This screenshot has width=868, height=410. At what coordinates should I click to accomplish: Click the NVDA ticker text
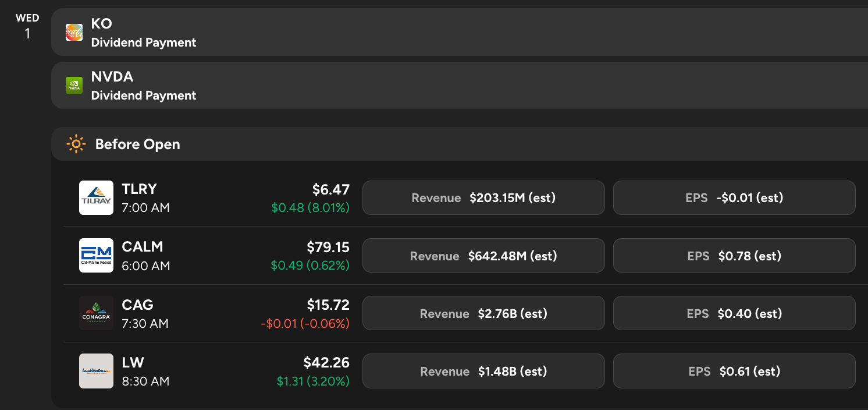[x=112, y=77]
